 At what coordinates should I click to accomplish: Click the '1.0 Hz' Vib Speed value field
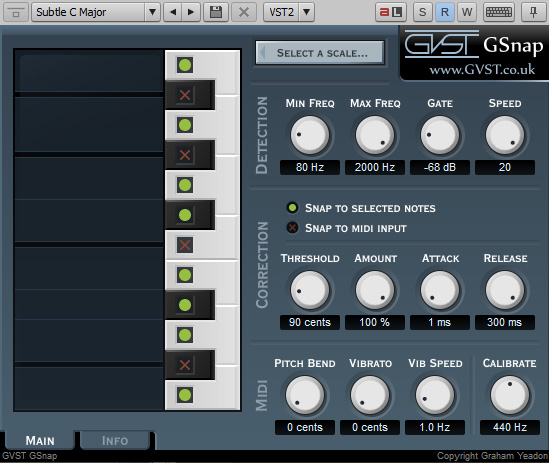coord(435,427)
